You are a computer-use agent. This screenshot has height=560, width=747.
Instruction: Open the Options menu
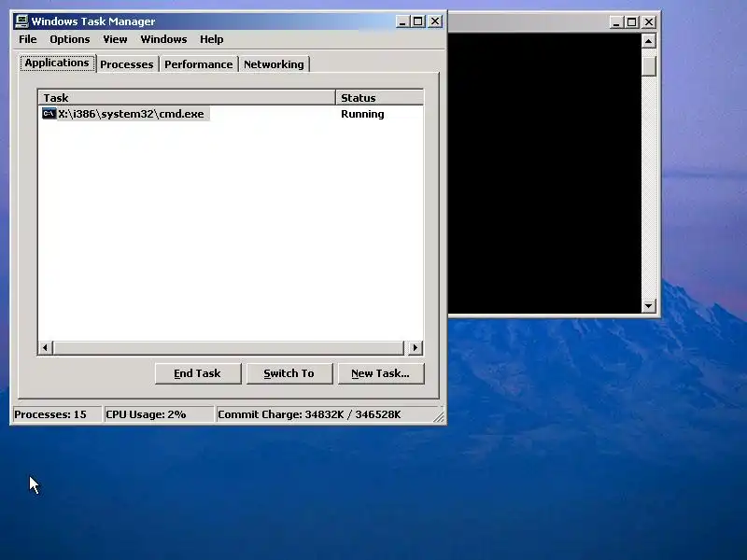pyautogui.click(x=69, y=39)
